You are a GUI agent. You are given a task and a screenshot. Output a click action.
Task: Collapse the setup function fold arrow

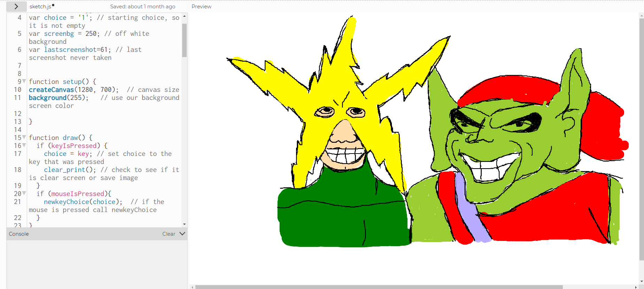click(x=24, y=81)
